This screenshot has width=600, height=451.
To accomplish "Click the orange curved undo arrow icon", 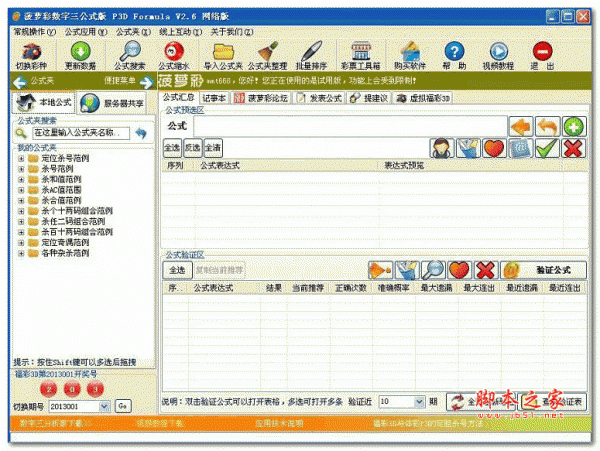I will [x=548, y=127].
